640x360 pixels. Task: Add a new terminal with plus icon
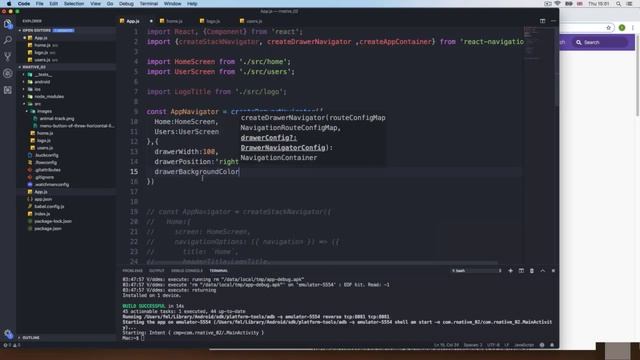point(510,271)
